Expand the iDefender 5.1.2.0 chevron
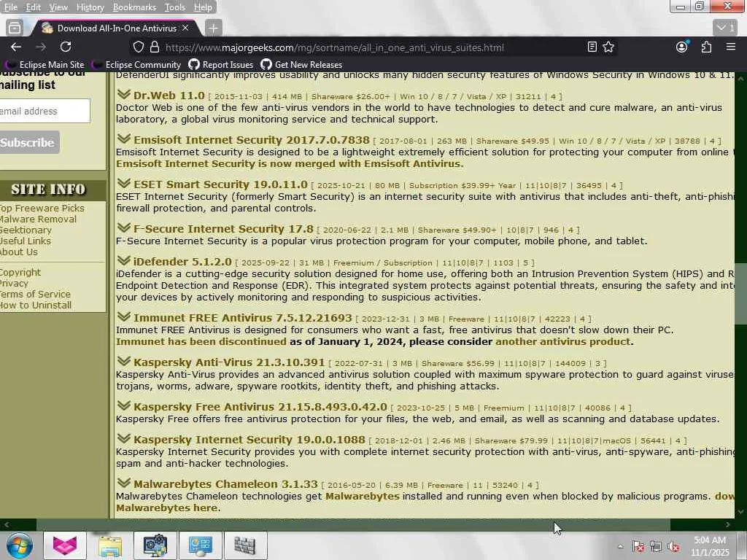 pos(124,260)
